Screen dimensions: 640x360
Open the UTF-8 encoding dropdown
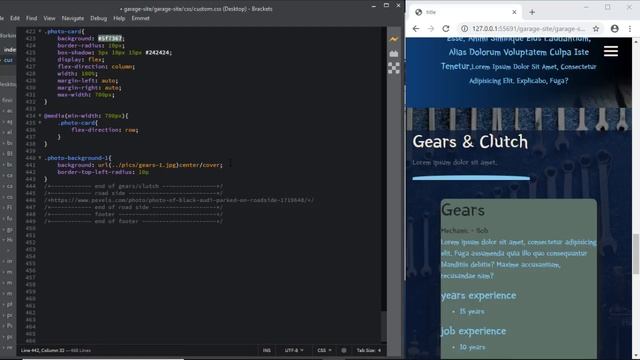(294, 350)
